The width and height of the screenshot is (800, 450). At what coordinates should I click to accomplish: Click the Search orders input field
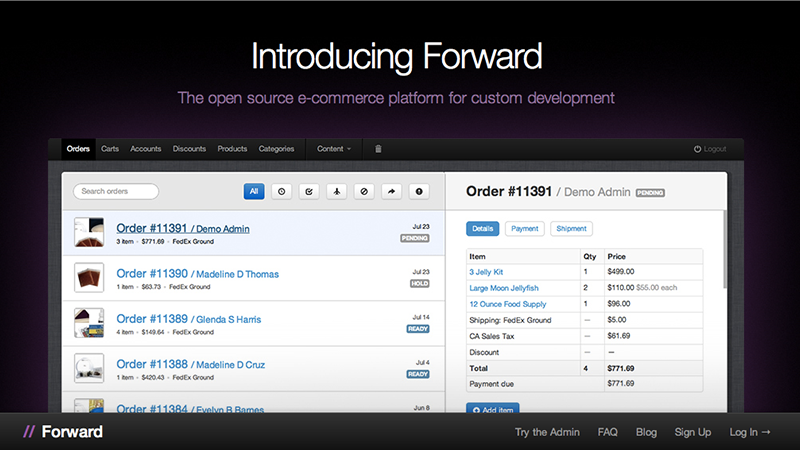coord(116,191)
